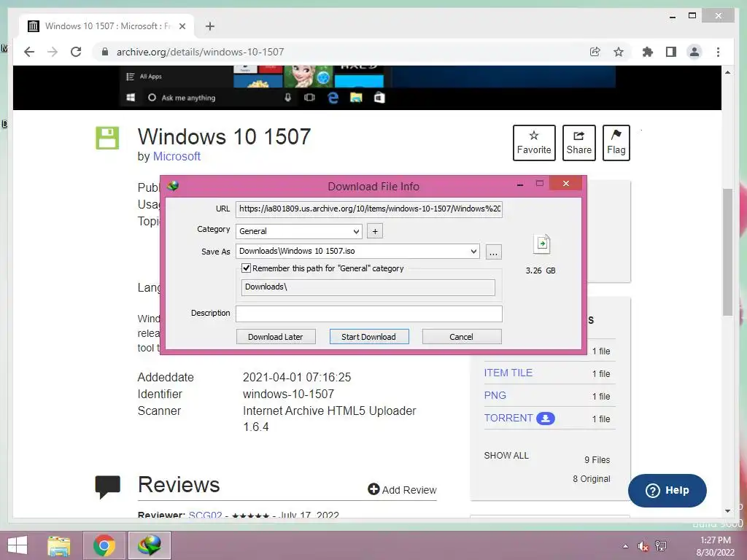Open the Chrome extensions puzzle icon
This screenshot has height=560, width=747.
pyautogui.click(x=648, y=52)
